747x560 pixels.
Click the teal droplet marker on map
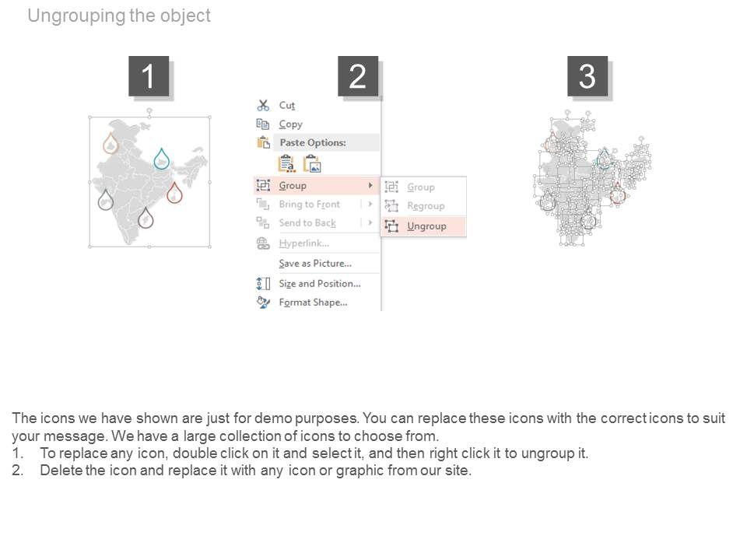[162, 158]
